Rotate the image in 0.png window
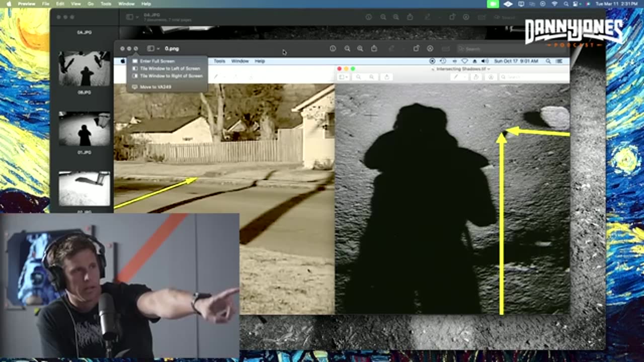 (416, 49)
